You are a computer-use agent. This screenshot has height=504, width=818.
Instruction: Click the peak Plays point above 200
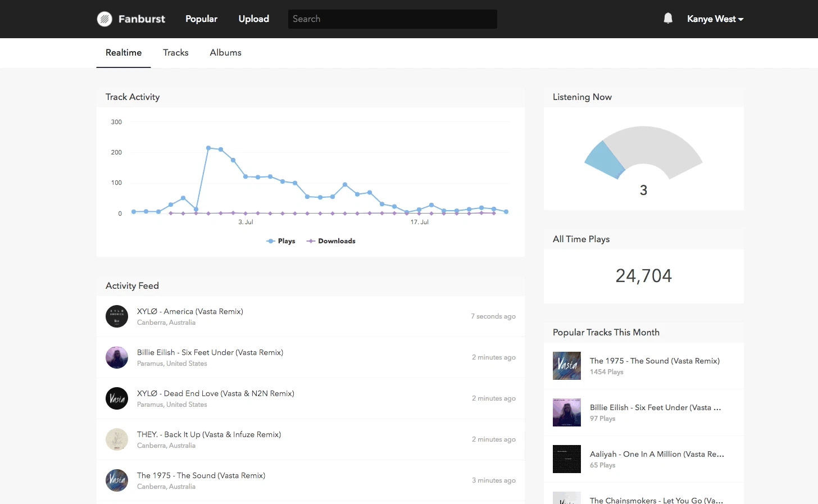(x=208, y=148)
